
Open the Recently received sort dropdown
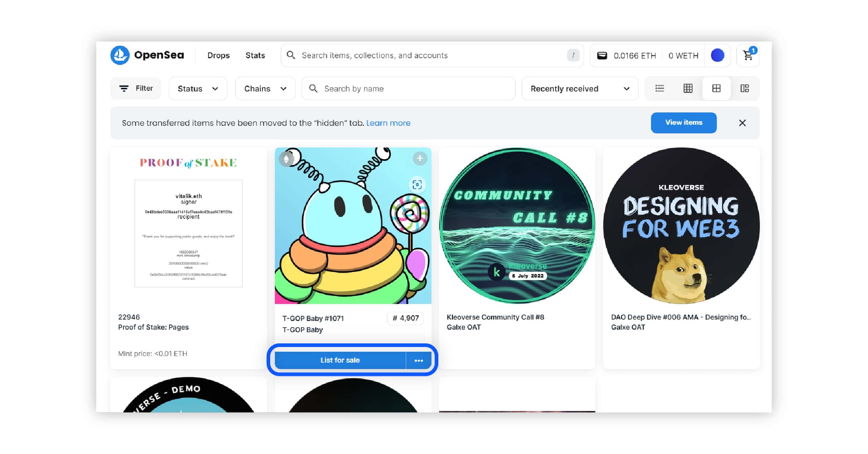pyautogui.click(x=580, y=89)
